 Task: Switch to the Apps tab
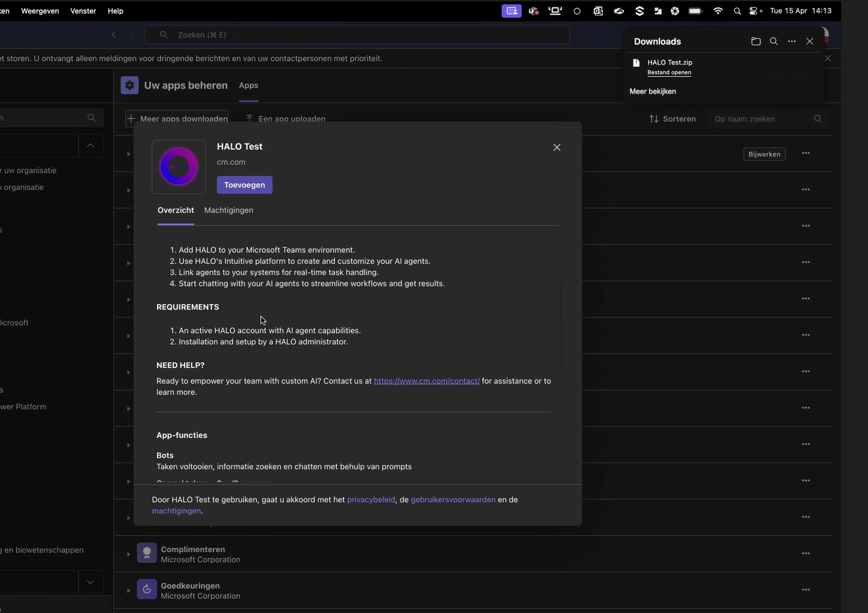[249, 85]
